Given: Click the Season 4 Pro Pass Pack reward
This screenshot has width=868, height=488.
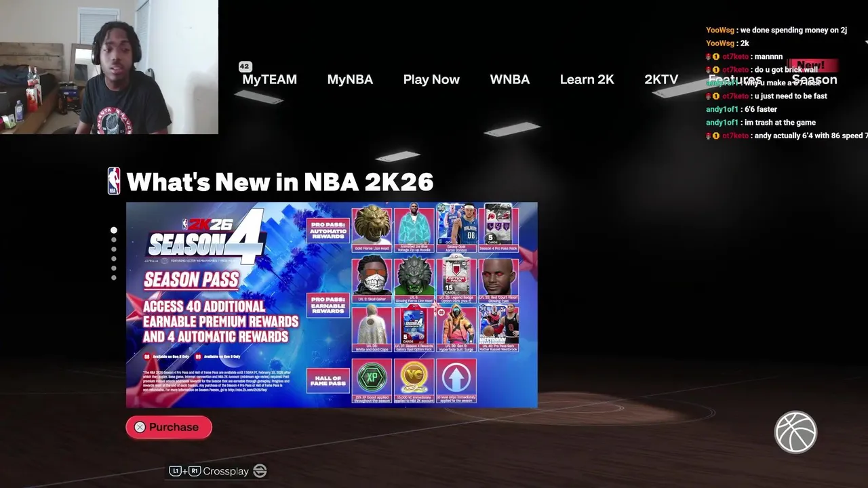Looking at the screenshot, I should point(498,227).
